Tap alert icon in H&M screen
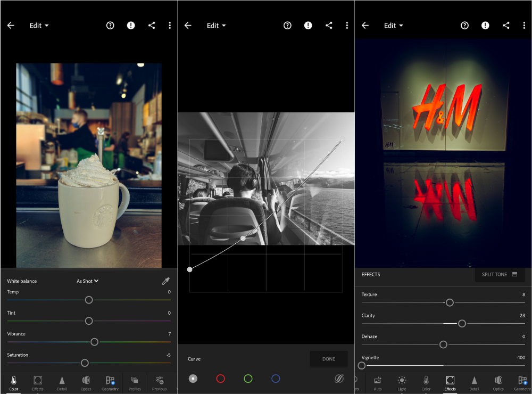 click(x=485, y=26)
